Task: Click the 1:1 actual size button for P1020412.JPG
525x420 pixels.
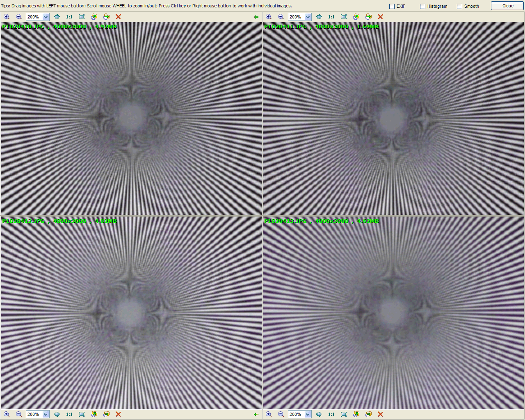Action: click(x=69, y=414)
